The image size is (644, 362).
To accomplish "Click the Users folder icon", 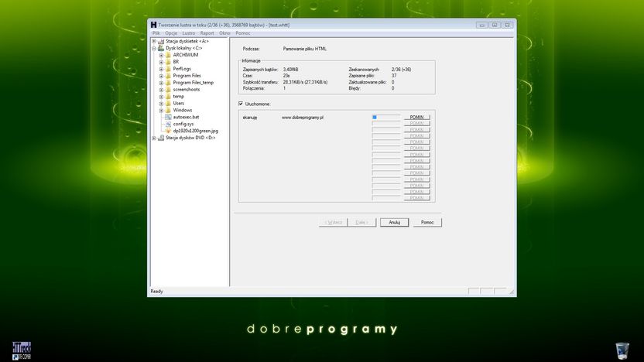I will point(168,104).
